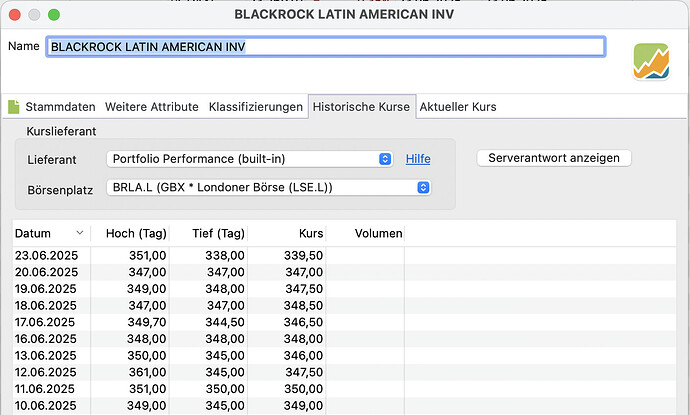The width and height of the screenshot is (690, 415).
Task: Click the Portfolio Performance chart logo icon
Action: coord(651,61)
